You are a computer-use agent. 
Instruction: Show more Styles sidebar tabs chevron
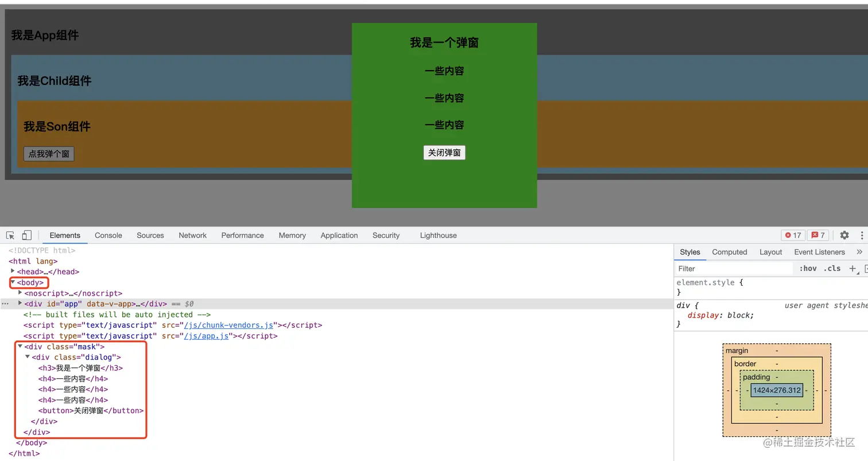click(859, 252)
